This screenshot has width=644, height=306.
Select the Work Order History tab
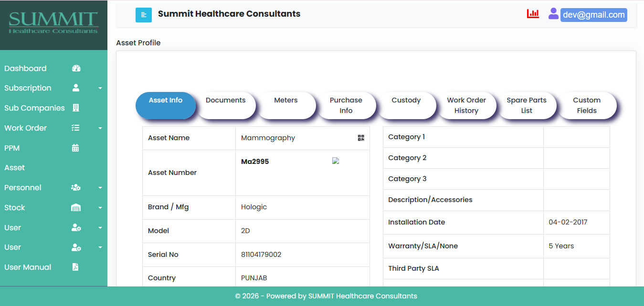tap(466, 105)
